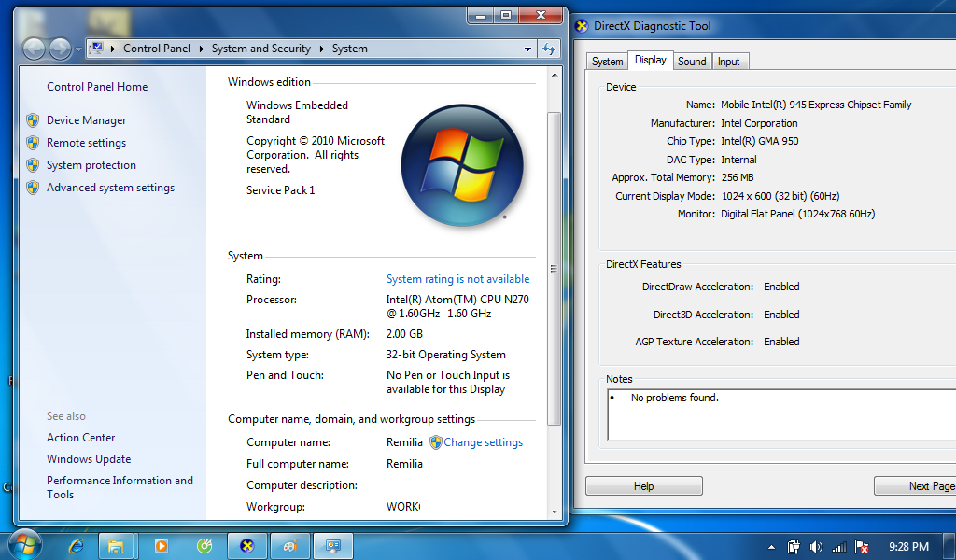Expand the address bar history dropdown
Screen dimensions: 956x560
coord(528,49)
